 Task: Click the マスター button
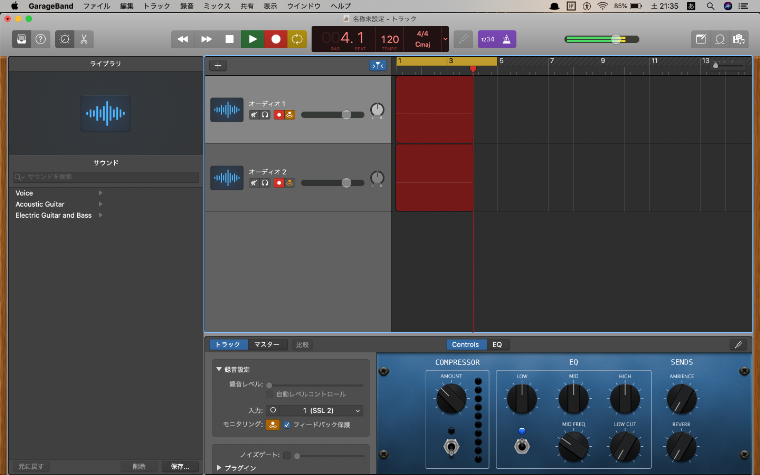[267, 344]
